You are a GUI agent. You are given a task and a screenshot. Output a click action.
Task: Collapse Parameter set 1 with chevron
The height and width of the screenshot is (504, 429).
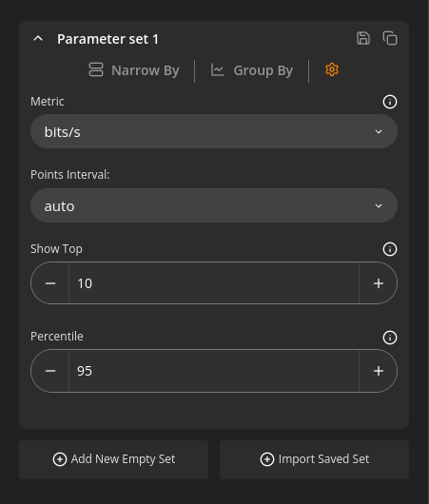pos(38,39)
